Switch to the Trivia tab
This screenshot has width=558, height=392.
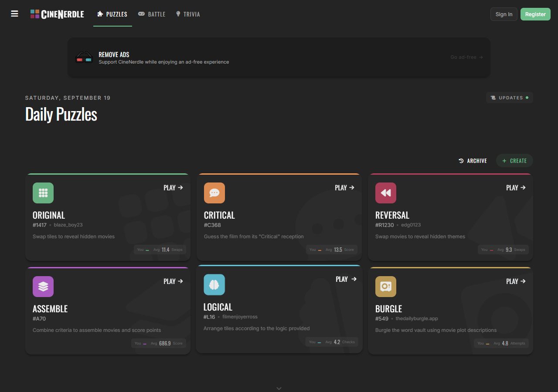[x=188, y=14]
